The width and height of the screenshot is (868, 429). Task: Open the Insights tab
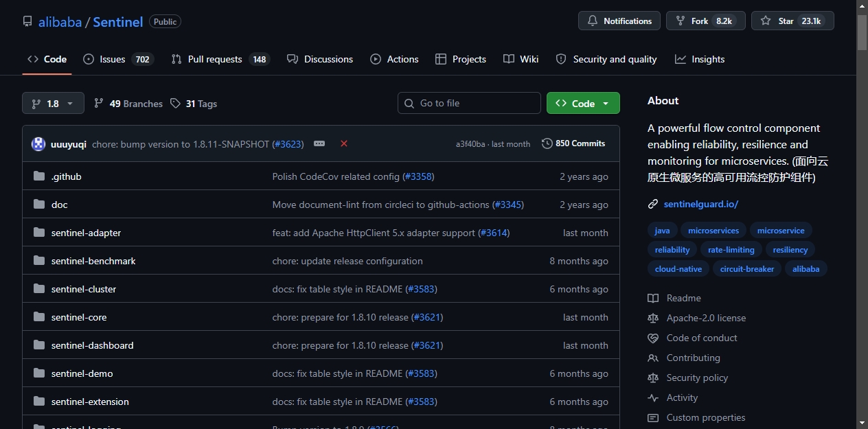click(700, 59)
